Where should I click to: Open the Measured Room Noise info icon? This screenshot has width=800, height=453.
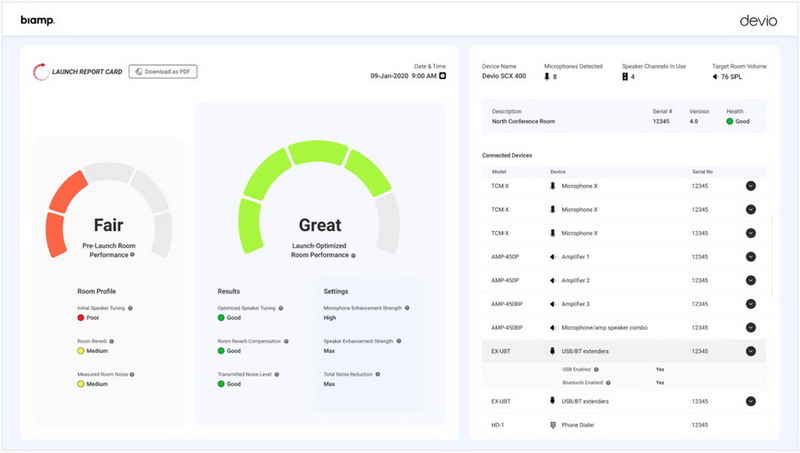(132, 374)
